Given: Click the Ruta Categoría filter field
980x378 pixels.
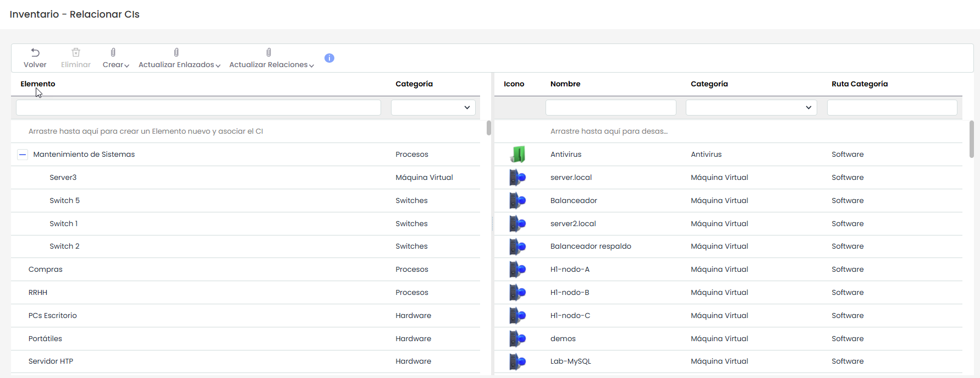Looking at the screenshot, I should click(x=891, y=108).
